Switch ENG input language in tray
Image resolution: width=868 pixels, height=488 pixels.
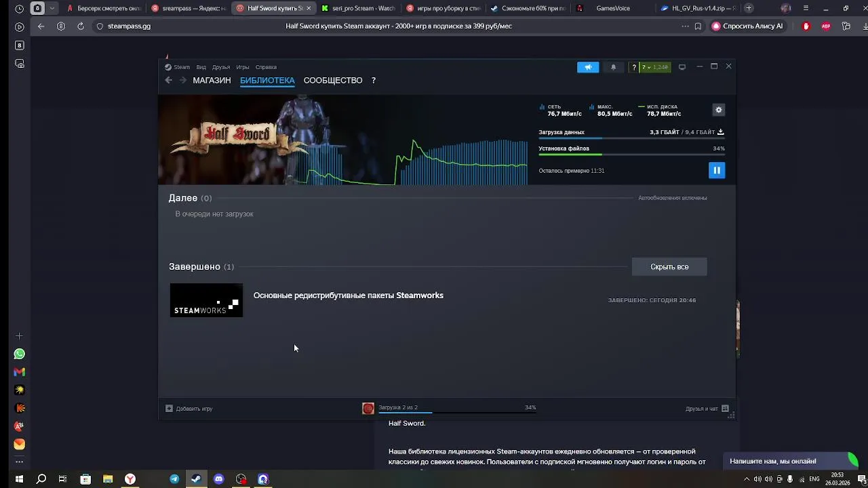tap(814, 479)
